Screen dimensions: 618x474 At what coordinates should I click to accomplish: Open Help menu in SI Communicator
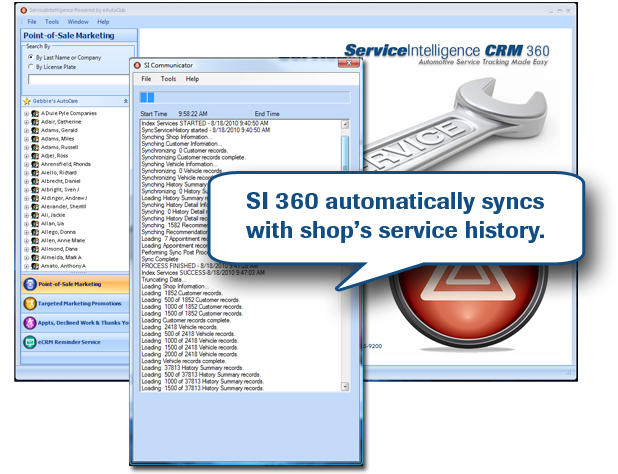point(192,79)
